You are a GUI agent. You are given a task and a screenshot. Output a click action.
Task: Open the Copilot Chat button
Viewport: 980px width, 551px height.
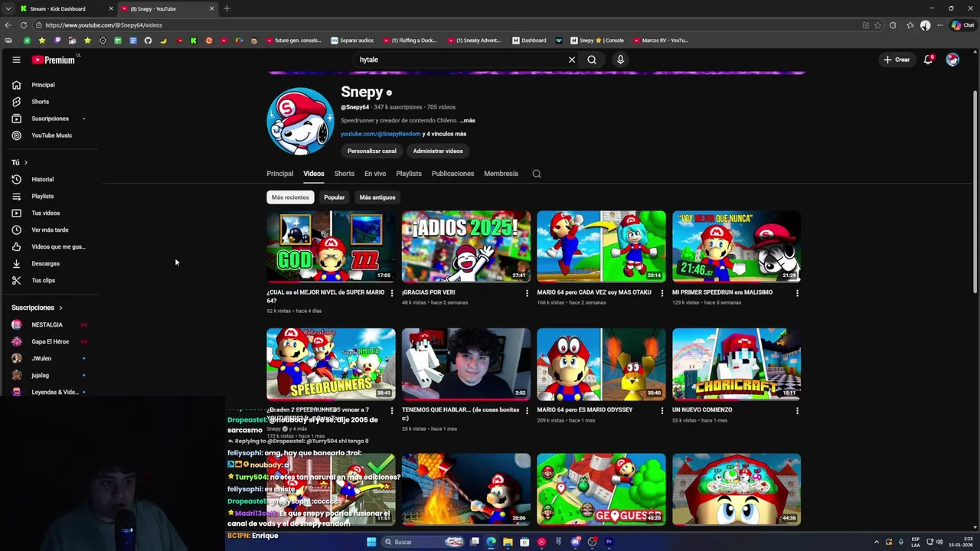[962, 25]
